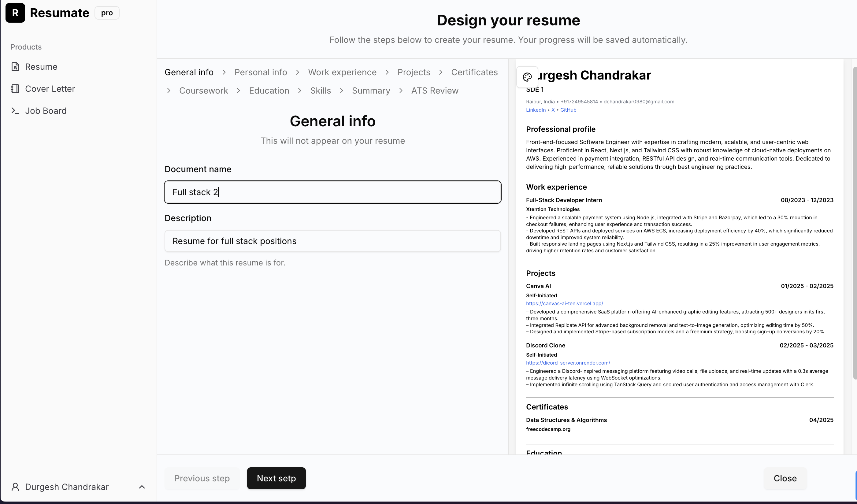857x504 pixels.
Task: Switch to Work experience step
Action: [x=342, y=72]
